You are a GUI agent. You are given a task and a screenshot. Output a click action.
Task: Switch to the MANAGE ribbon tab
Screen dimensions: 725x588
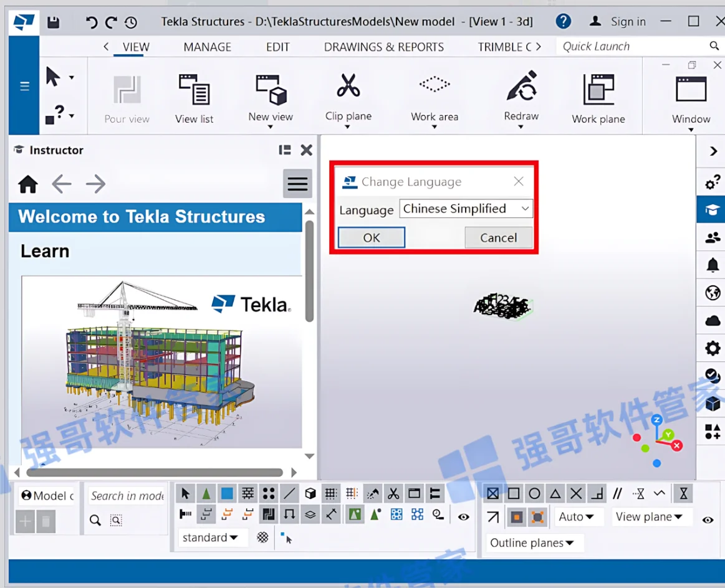click(207, 47)
